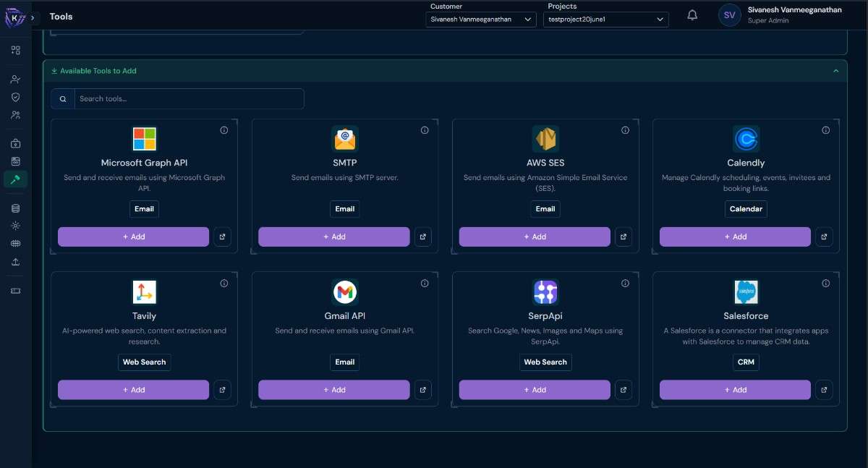Click the Microsoft logo thumbnail
Screen dimensions: 868x468
coord(144,139)
